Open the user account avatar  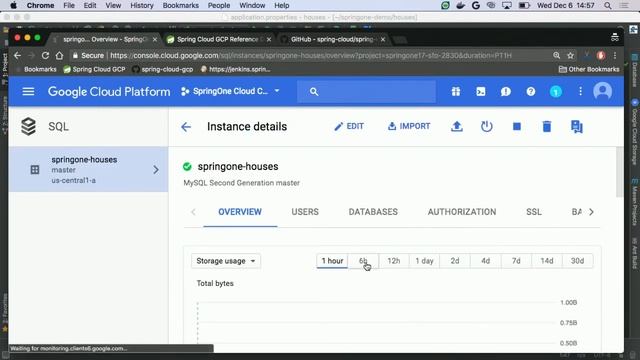(x=602, y=91)
